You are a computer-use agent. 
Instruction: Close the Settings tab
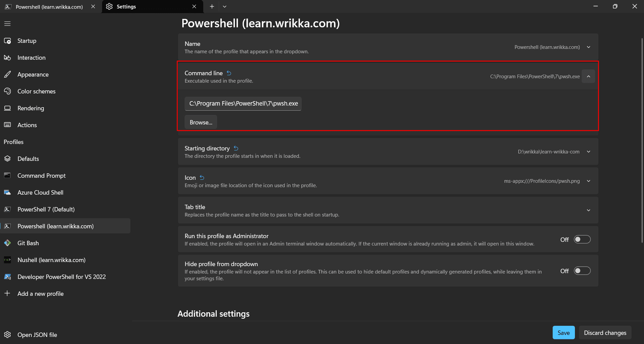(x=194, y=6)
